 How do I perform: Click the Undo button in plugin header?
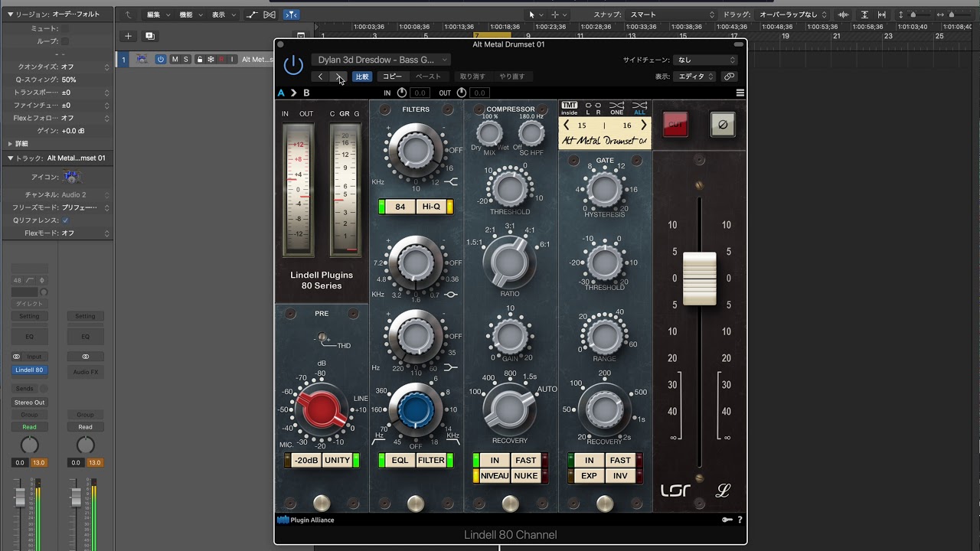[x=472, y=77]
